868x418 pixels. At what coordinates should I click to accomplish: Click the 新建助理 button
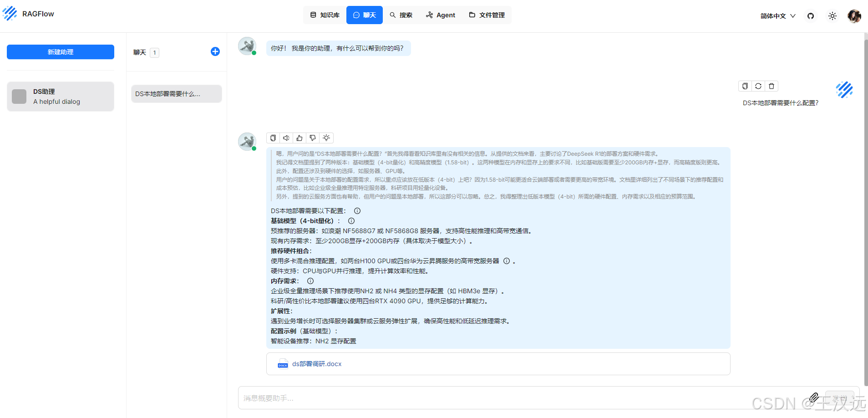[x=61, y=52]
